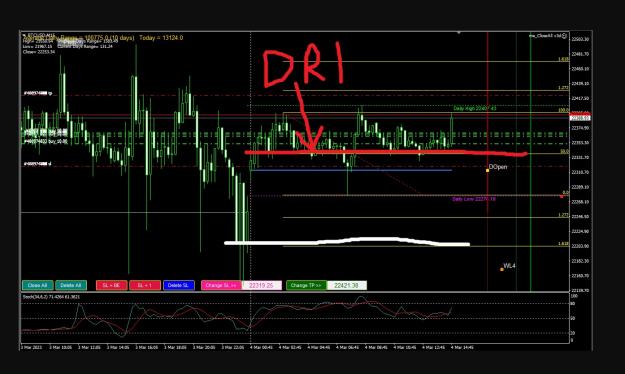Select the stop loss value field 22319.26
Image resolution: width=625 pixels, height=374 pixels.
tap(261, 285)
